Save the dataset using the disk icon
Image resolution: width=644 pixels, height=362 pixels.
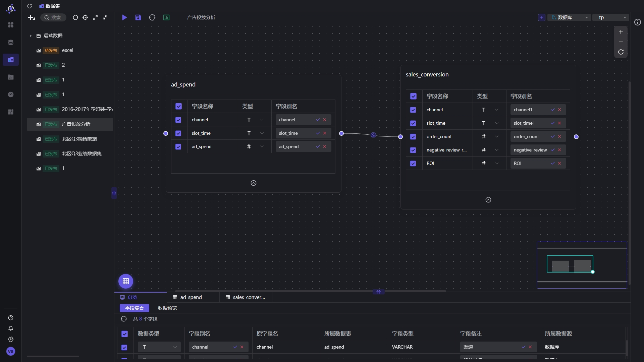138,17
